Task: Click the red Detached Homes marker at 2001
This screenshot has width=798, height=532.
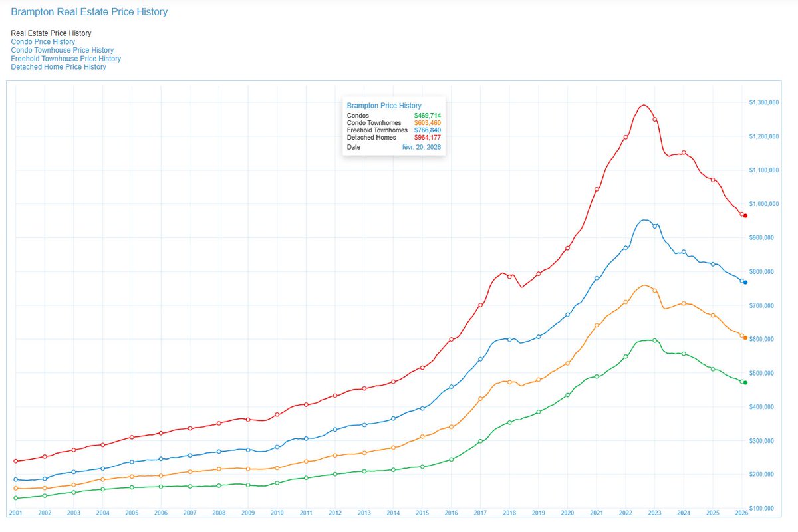Action: pos(15,461)
